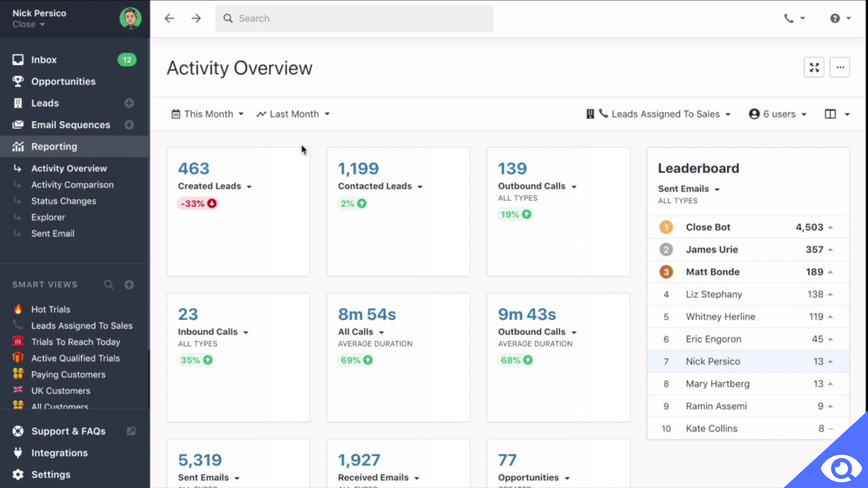Image resolution: width=868 pixels, height=488 pixels.
Task: Click the Hot Trials flame icon
Action: pos(18,309)
